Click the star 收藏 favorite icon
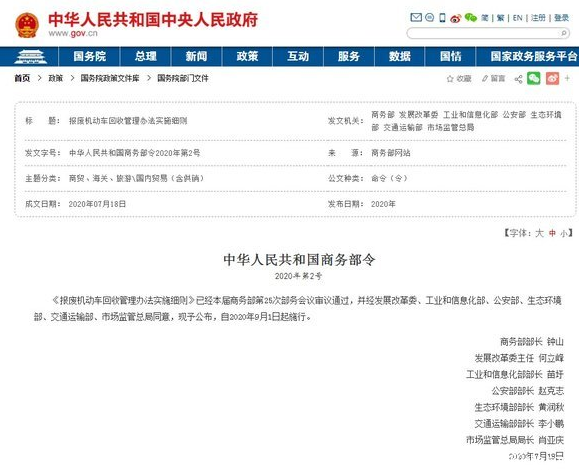 pyautogui.click(x=450, y=79)
